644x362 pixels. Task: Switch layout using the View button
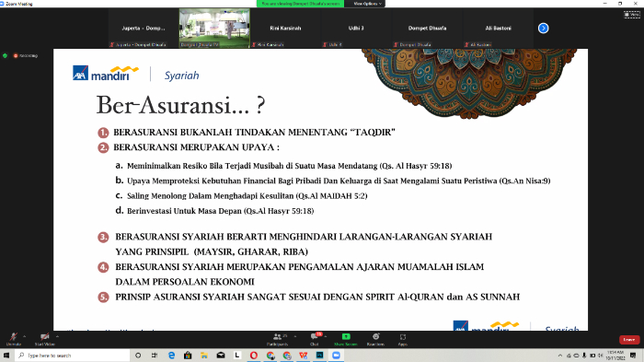(632, 15)
